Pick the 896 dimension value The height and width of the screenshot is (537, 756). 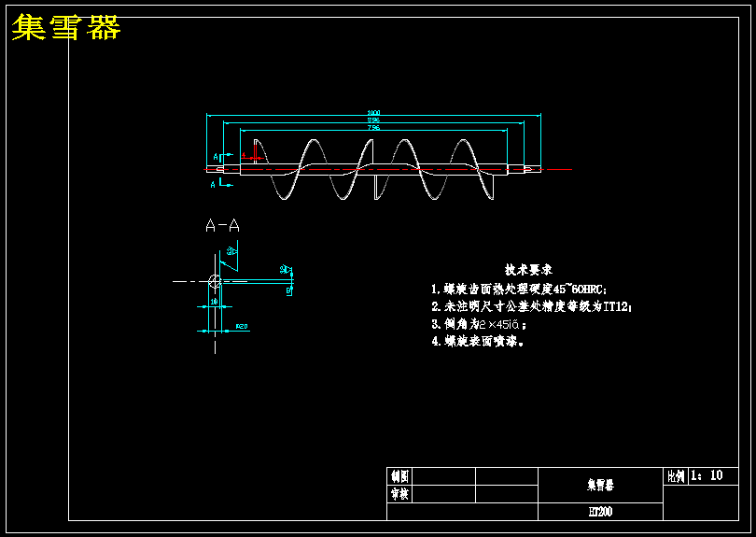point(373,120)
